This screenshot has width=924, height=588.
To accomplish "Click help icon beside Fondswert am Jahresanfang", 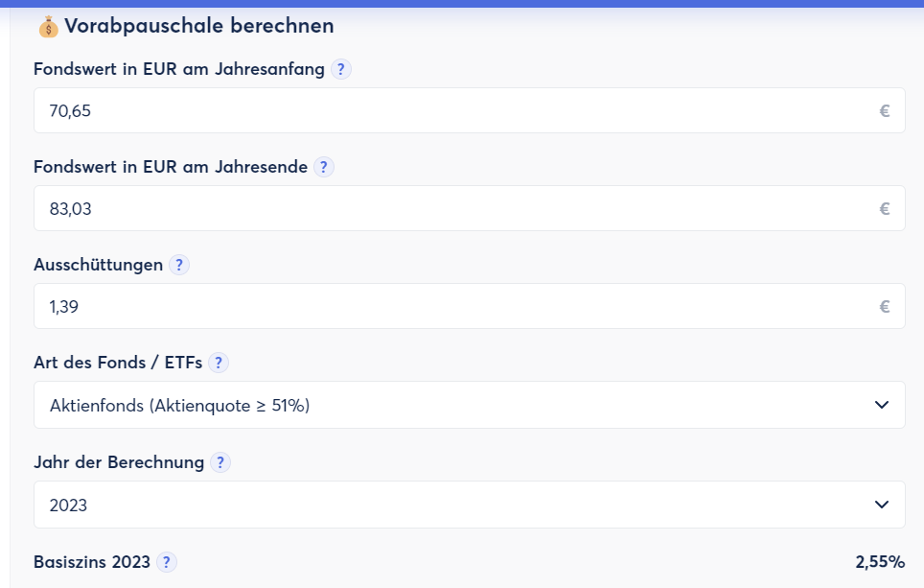I will click(341, 69).
